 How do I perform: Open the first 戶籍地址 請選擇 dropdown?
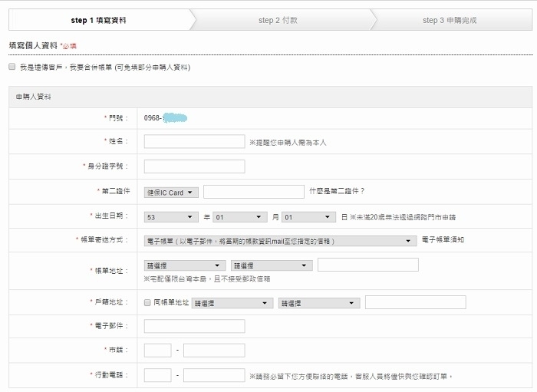[232, 303]
